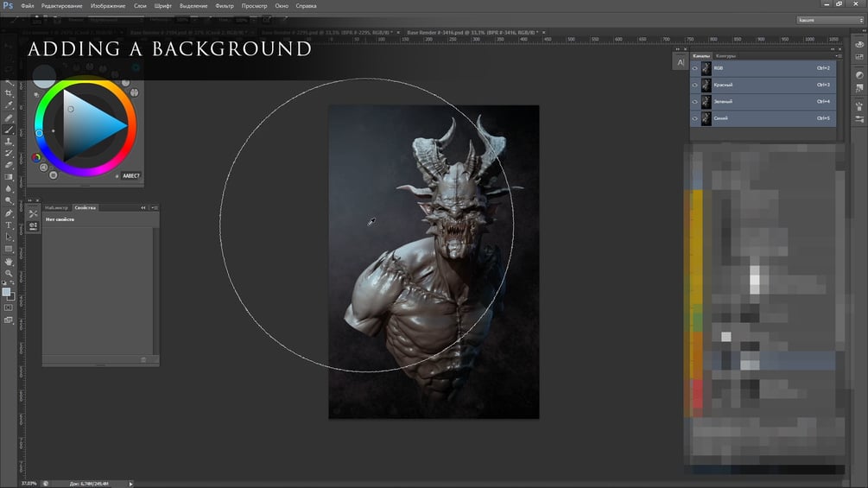This screenshot has width=868, height=488.
Task: Click the zoom percentage field in status bar
Action: [29, 484]
